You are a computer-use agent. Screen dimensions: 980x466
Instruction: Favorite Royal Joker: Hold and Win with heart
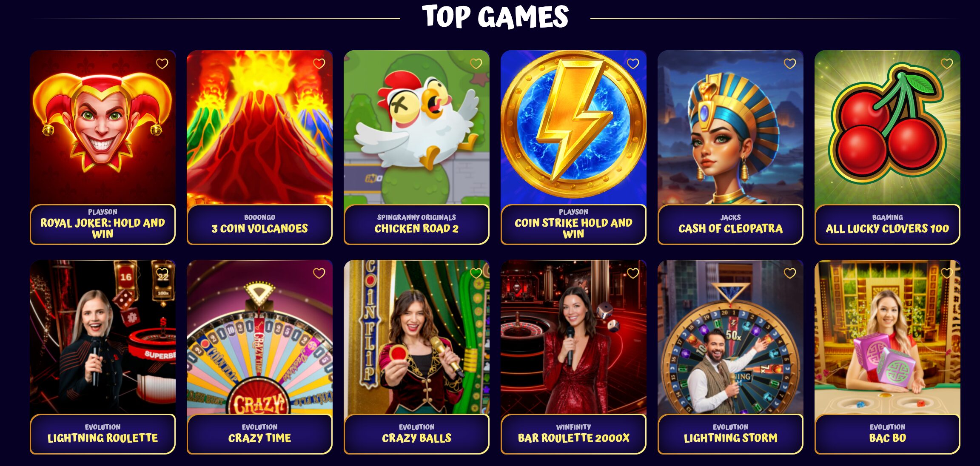162,64
